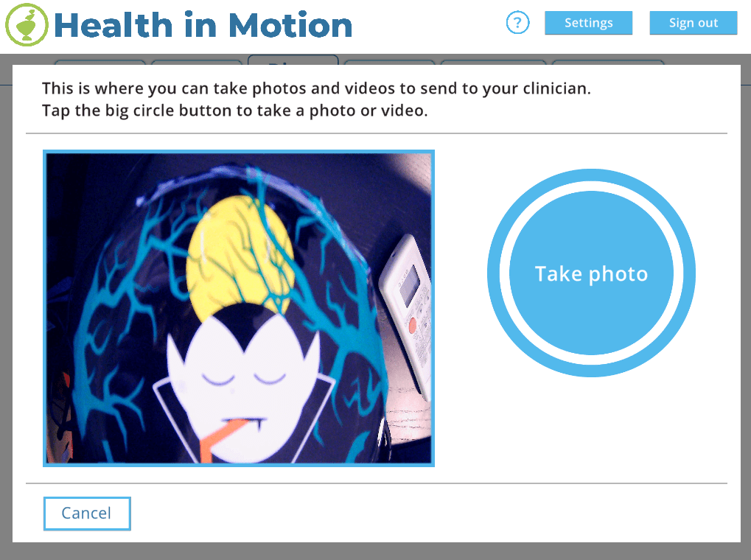Select the highlighted tab behind the dialog
Image resolution: width=751 pixels, height=560 pixels.
pyautogui.click(x=293, y=60)
